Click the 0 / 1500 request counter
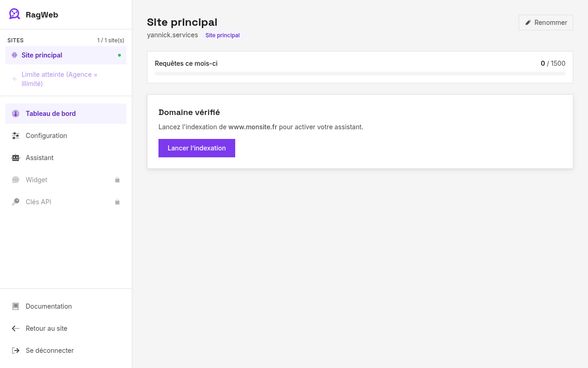The height and width of the screenshot is (368, 588). point(553,63)
